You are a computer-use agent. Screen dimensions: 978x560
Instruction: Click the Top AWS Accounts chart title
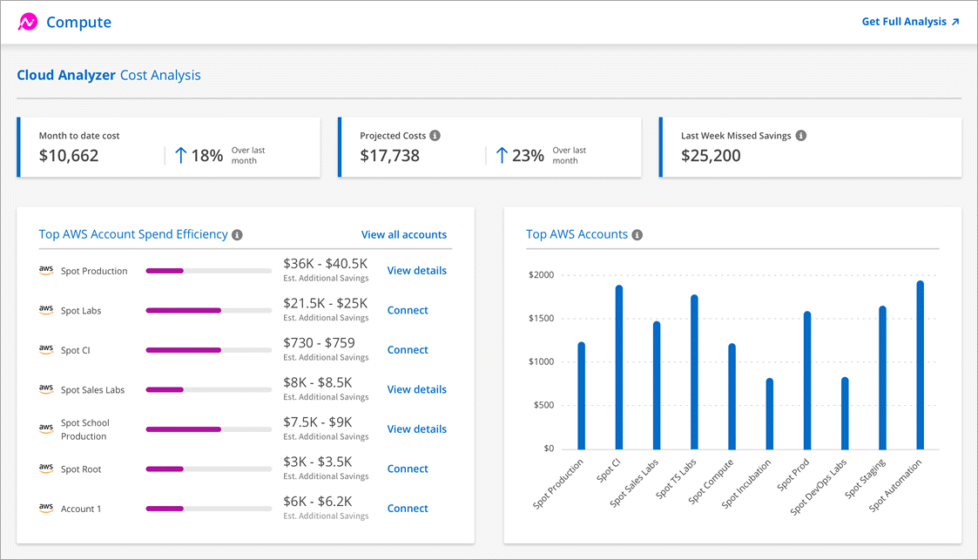[577, 234]
